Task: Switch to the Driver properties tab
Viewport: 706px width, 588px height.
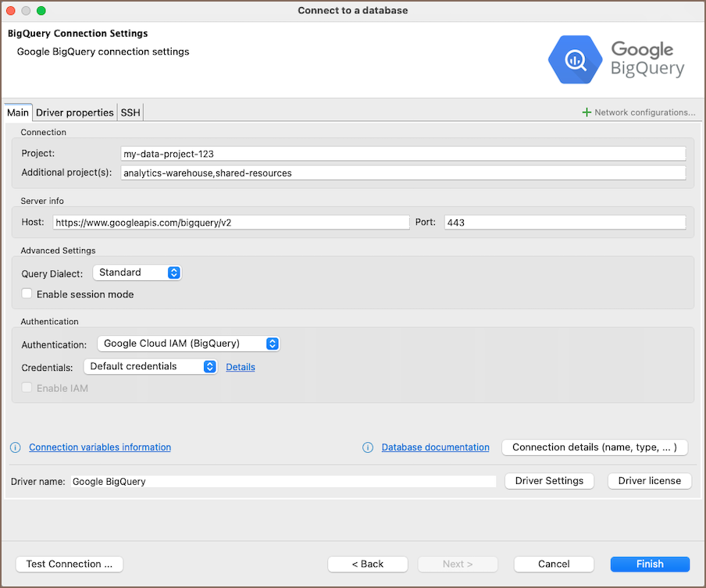Action: pyautogui.click(x=75, y=112)
